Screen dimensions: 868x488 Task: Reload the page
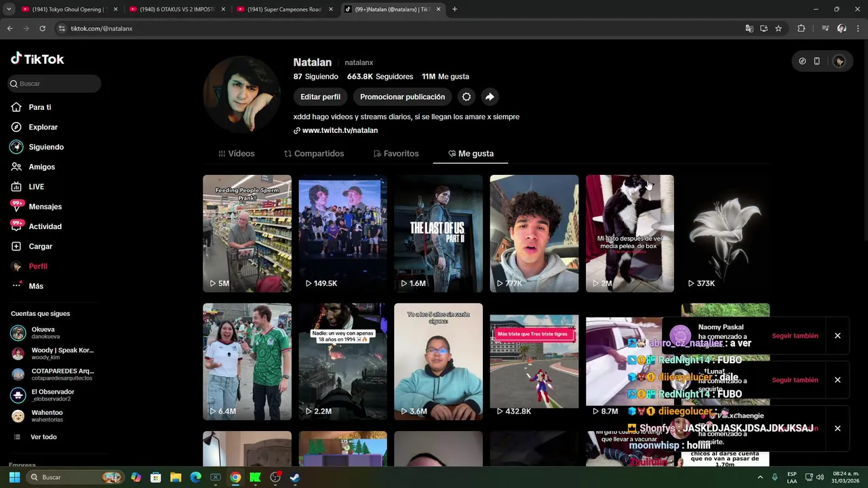pos(42,28)
